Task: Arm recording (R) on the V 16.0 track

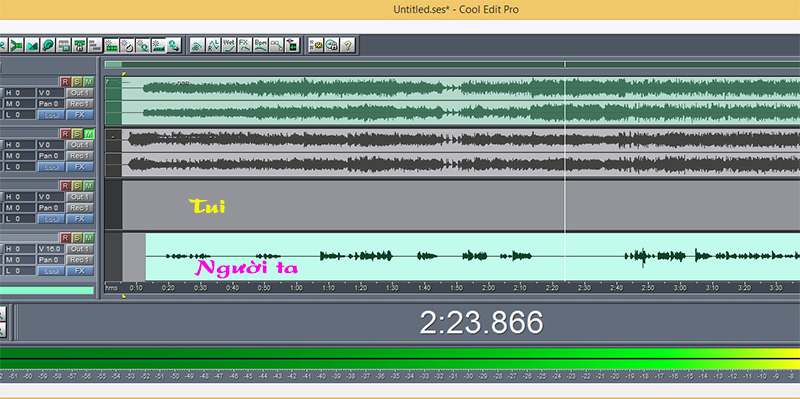Action: pos(65,238)
